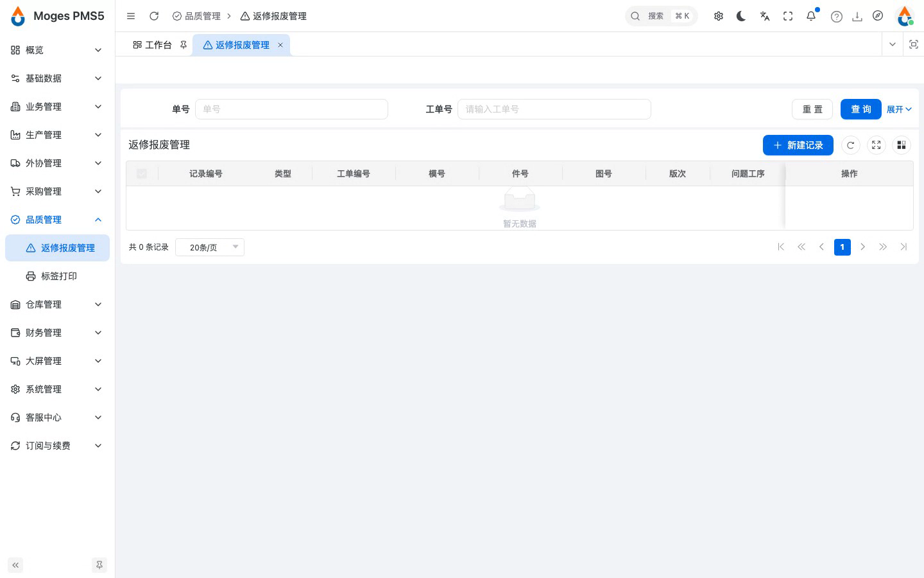Image resolution: width=924 pixels, height=578 pixels.
Task: Open the help question mark icon
Action: (x=837, y=17)
